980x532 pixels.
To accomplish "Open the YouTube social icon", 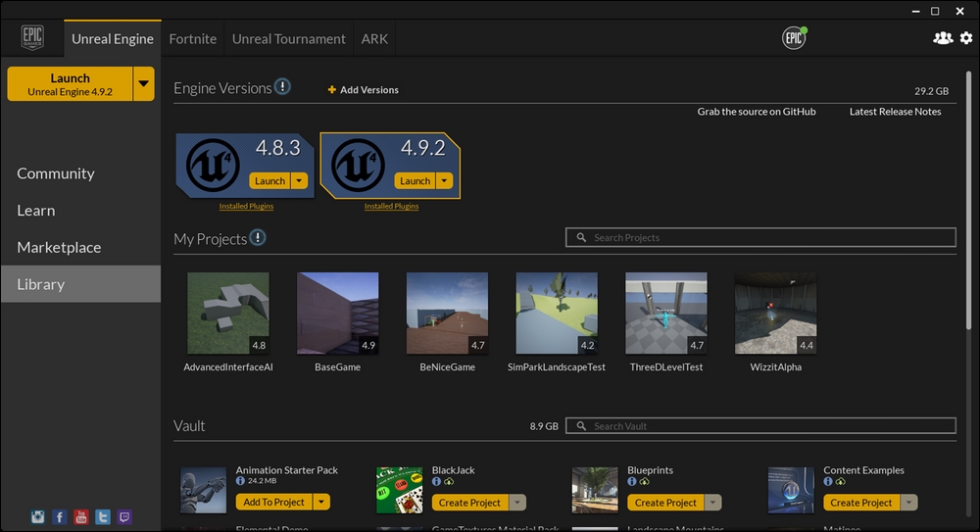I will coord(81,517).
